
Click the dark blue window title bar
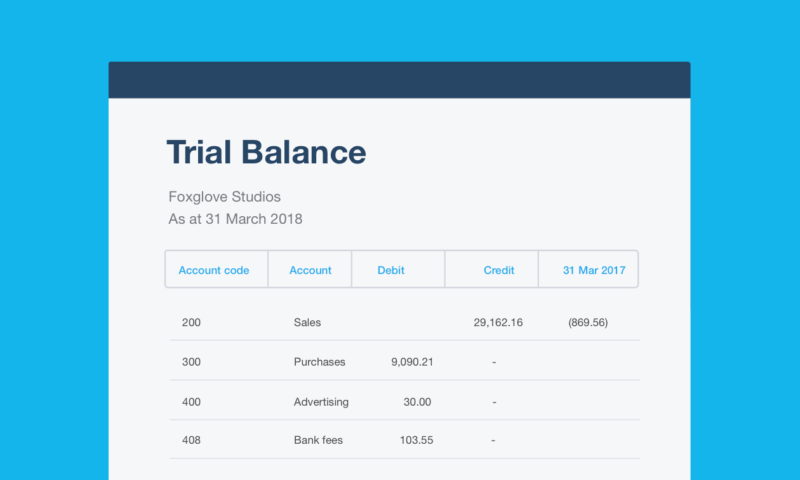399,80
